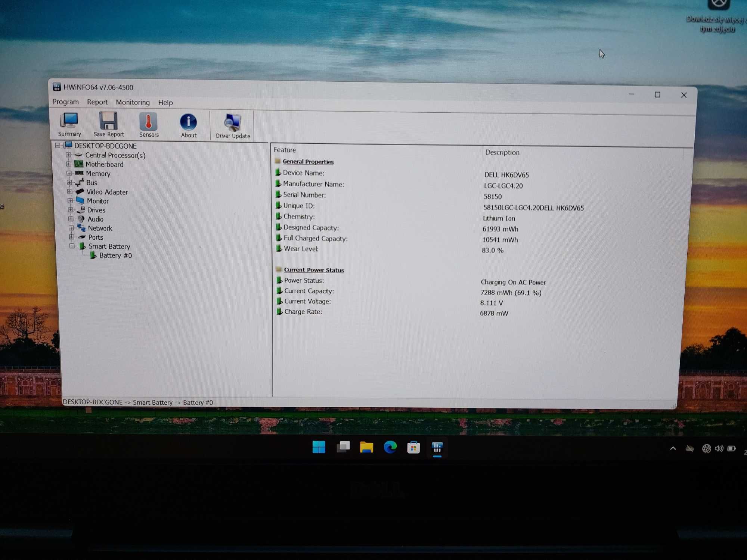Select the Smart Battery green icon
Viewport: 747px width, 560px height.
coord(83,246)
